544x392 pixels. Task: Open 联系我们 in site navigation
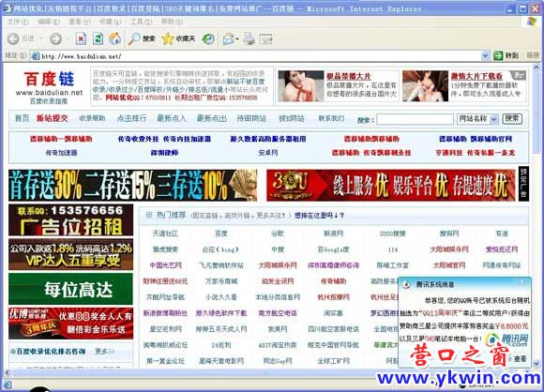pos(331,118)
